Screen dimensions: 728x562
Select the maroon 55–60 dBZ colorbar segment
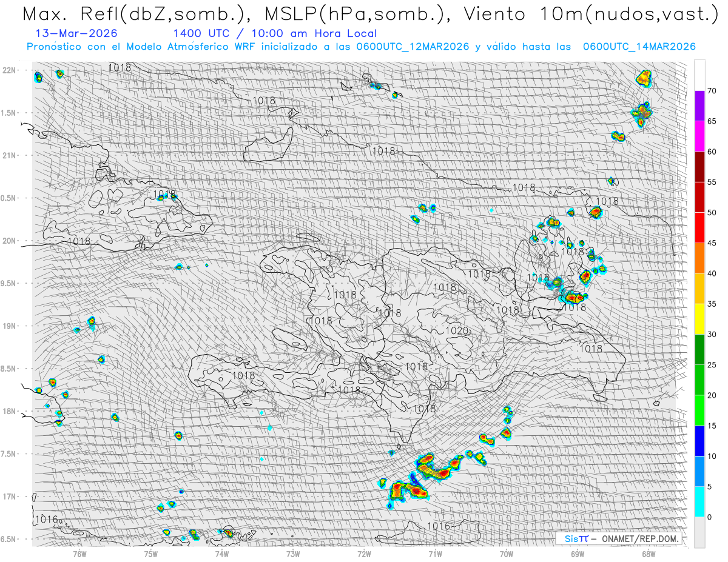699,167
